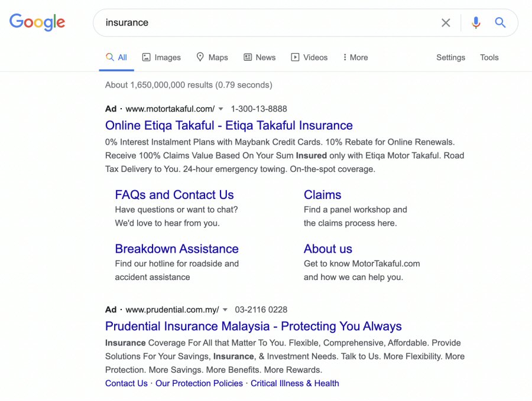The height and width of the screenshot is (401, 532).
Task: Click the Images tab picture icon
Action: (146, 57)
